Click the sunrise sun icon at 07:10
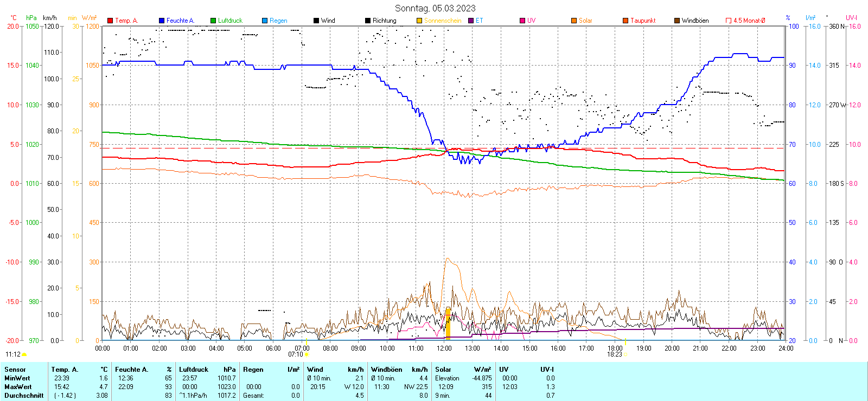Viewport: 868px width, 401px height. [x=307, y=355]
